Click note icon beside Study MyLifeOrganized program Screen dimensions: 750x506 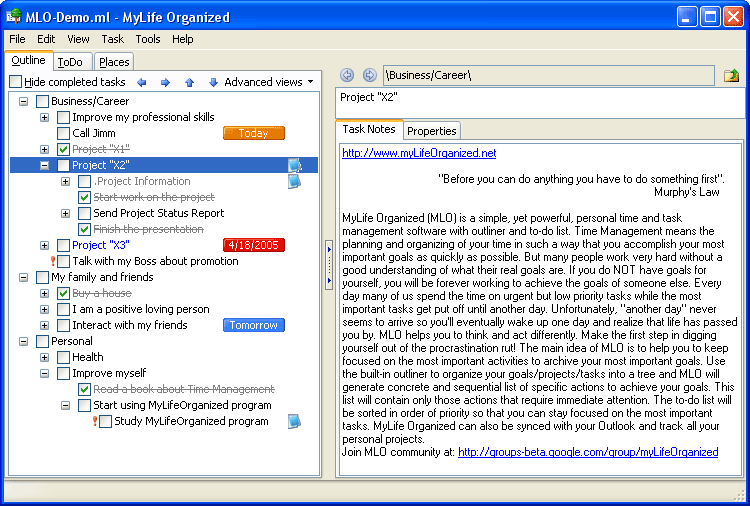tap(295, 421)
